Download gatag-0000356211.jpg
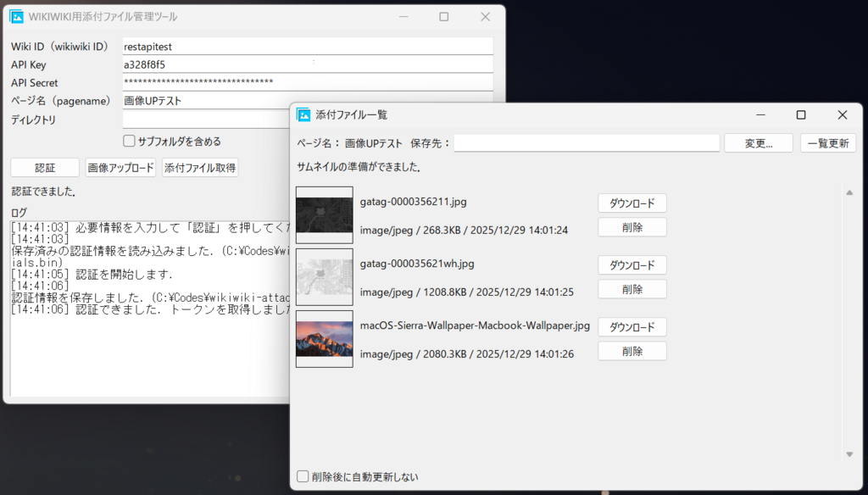This screenshot has height=495, width=868. coord(632,203)
